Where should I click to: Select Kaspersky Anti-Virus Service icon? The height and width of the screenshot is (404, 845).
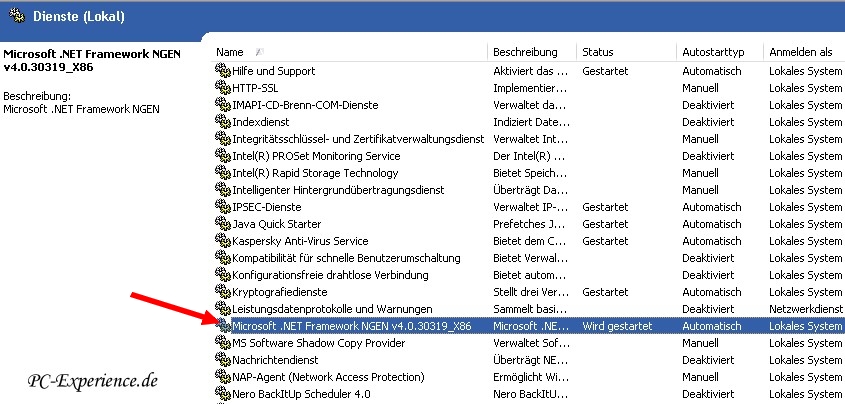pos(222,241)
